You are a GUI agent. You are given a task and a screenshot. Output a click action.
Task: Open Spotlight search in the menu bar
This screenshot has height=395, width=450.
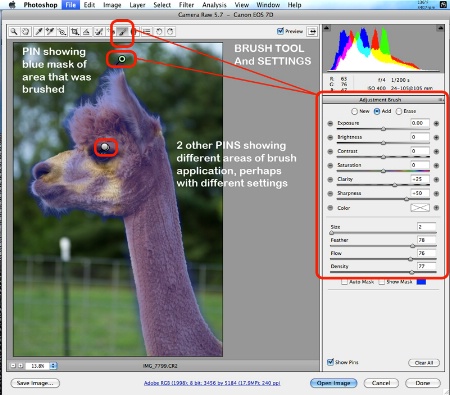point(443,5)
